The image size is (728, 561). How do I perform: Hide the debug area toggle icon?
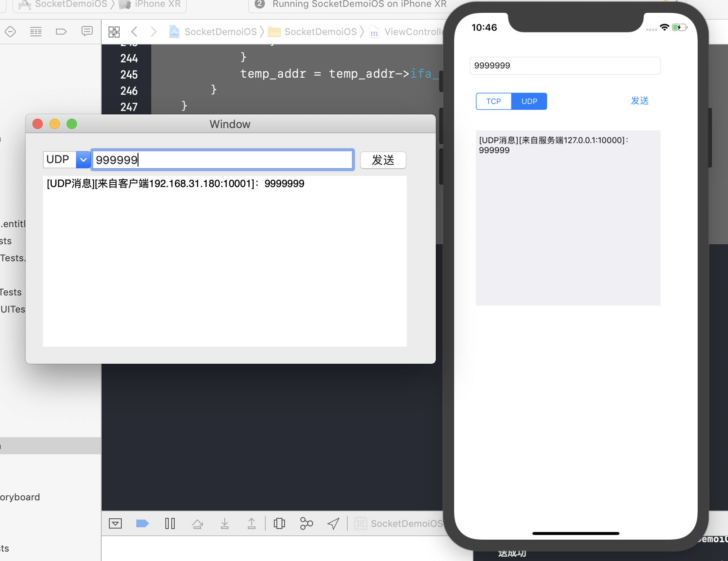coord(115,523)
